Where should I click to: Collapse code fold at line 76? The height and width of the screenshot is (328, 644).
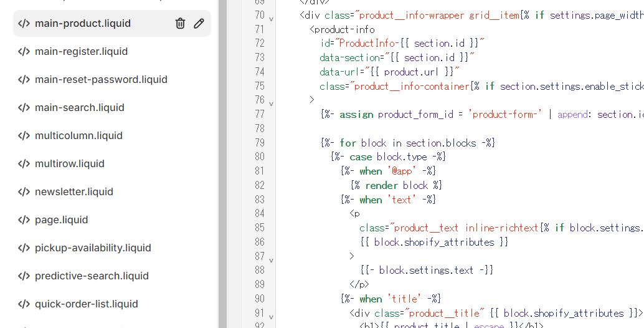click(x=271, y=104)
